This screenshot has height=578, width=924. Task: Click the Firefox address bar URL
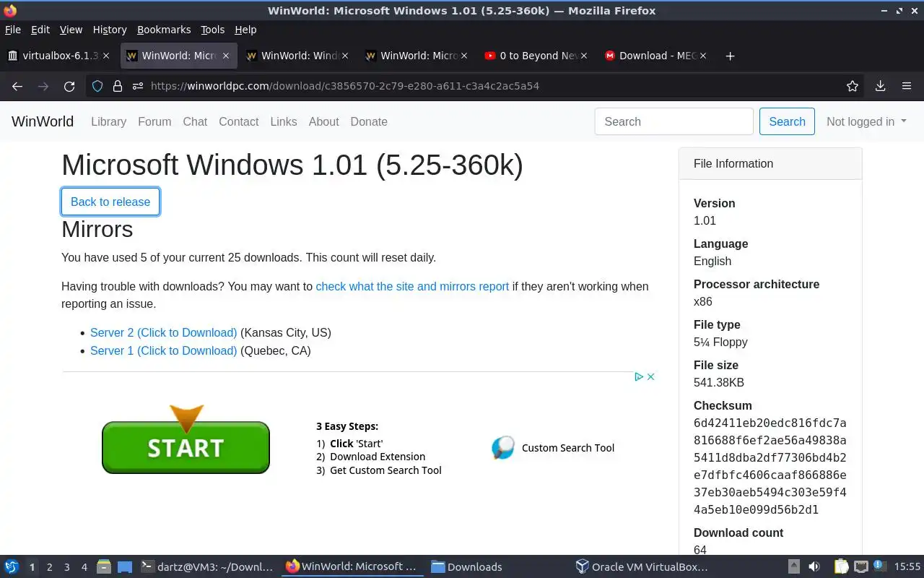pos(345,86)
